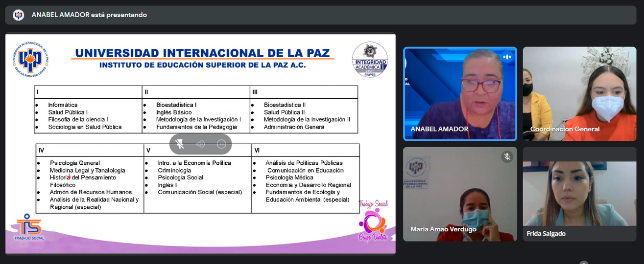Click 'Criminología' in the semester V column
Image resolution: width=644 pixels, height=264 pixels.
click(174, 170)
